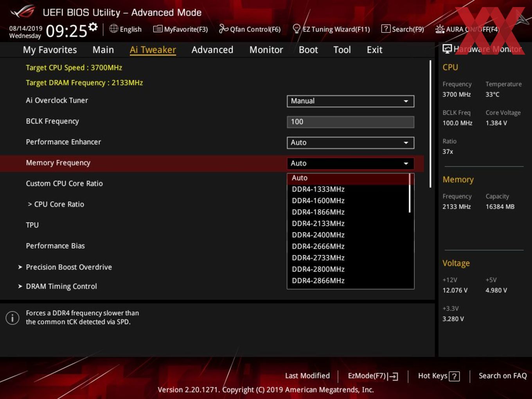532x399 pixels.
Task: Click Core Voltage value 1.384 V
Action: point(496,123)
